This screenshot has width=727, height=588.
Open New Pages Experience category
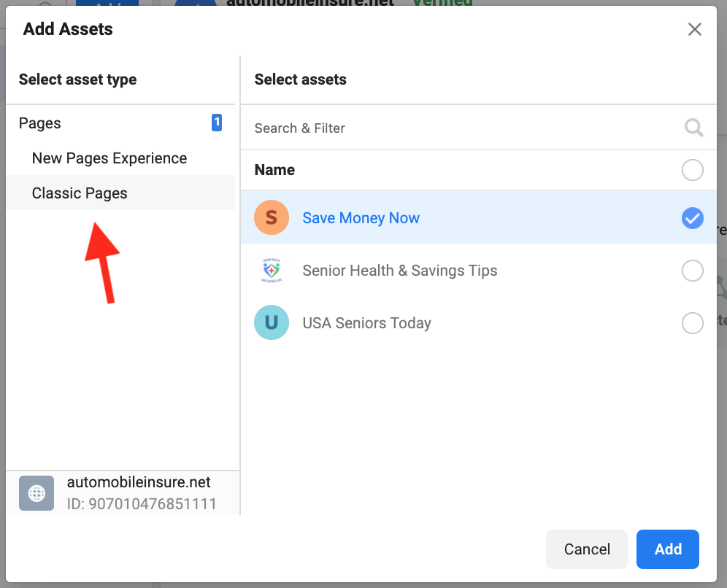[x=120, y=158]
